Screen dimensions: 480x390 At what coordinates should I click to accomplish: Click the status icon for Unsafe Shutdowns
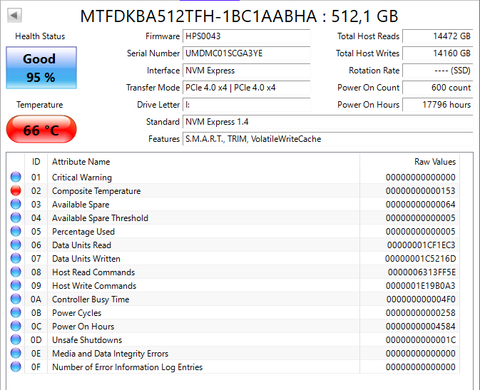pyautogui.click(x=16, y=340)
